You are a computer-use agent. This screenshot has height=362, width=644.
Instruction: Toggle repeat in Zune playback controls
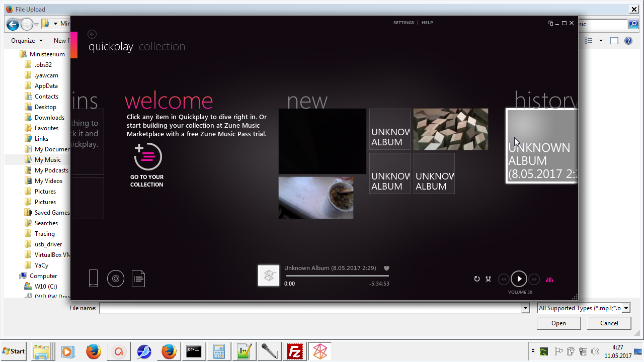[x=477, y=279]
